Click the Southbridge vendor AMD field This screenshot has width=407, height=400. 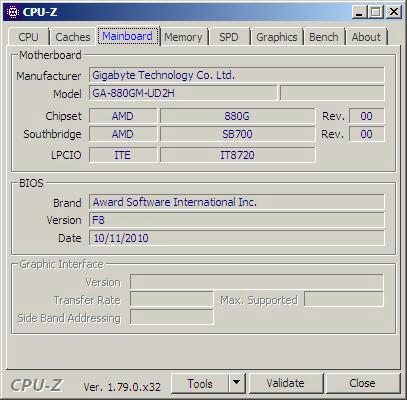click(x=123, y=134)
